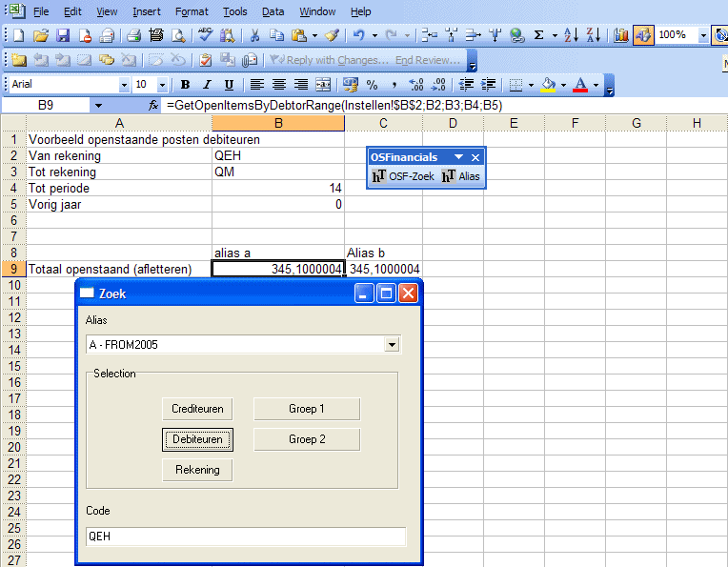Open a file with the Open folder icon
The image size is (728, 567).
coord(41,35)
